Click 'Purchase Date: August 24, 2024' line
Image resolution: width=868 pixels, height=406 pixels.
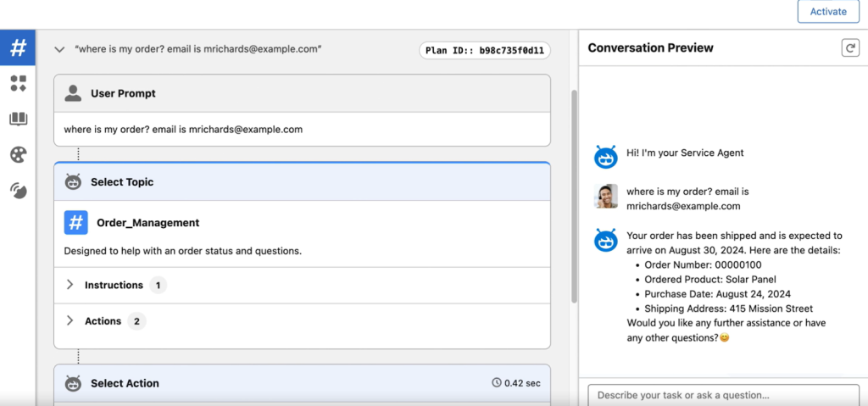point(717,293)
